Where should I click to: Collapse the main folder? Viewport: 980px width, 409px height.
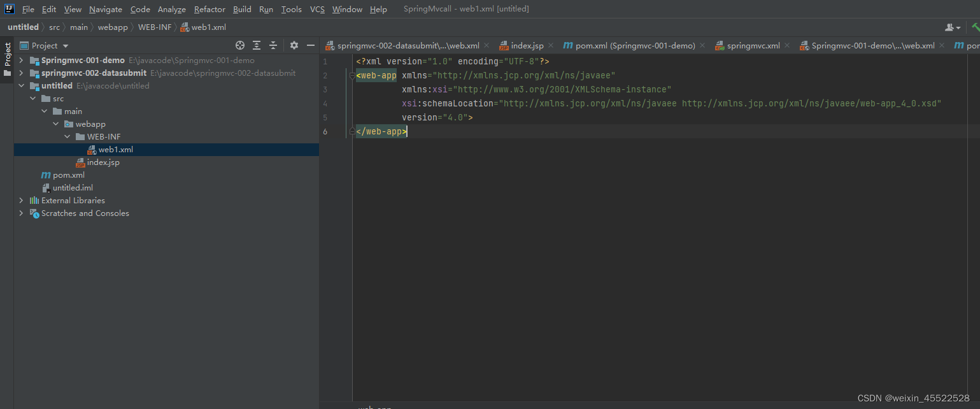(x=44, y=111)
